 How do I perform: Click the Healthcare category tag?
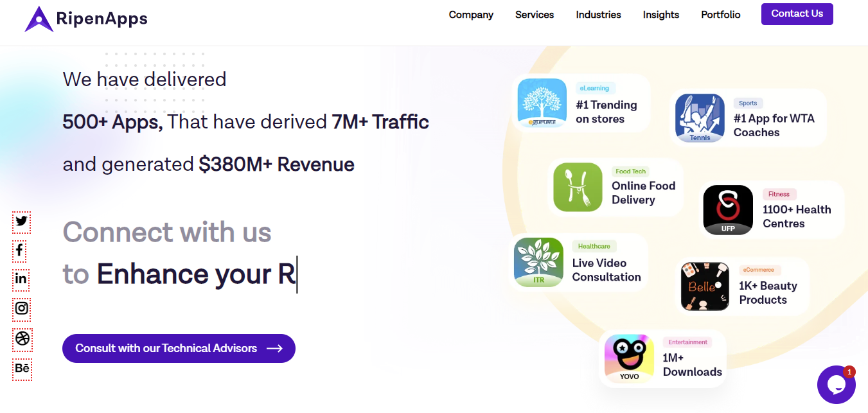point(594,246)
